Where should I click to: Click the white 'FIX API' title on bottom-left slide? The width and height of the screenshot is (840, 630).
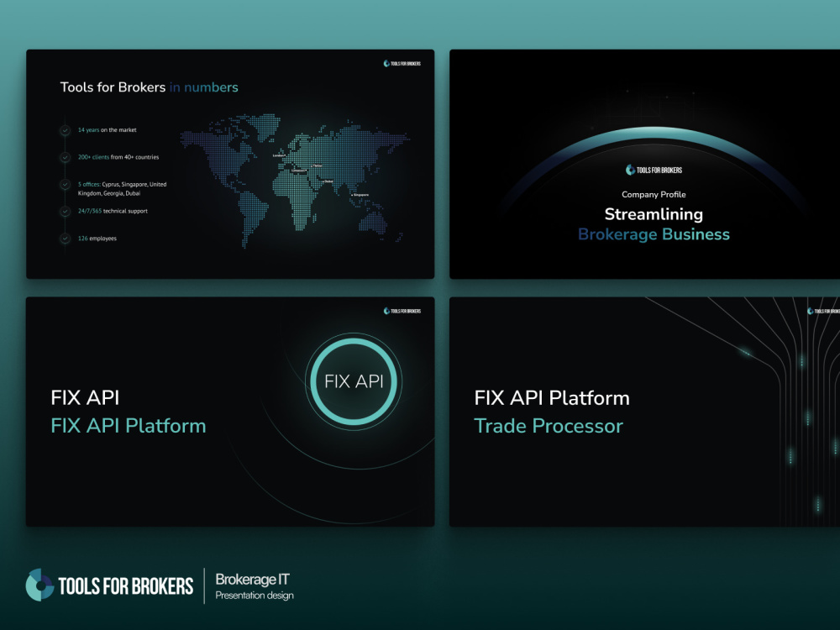click(x=85, y=398)
